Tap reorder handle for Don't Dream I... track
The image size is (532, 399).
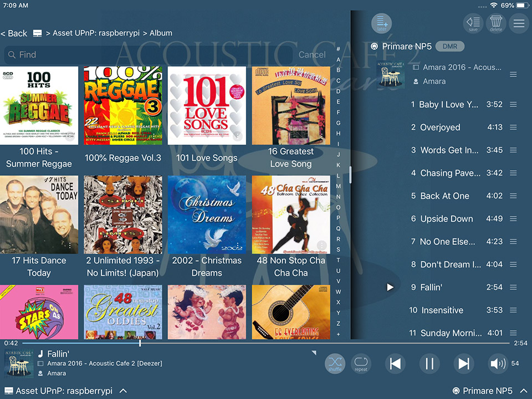[513, 264]
